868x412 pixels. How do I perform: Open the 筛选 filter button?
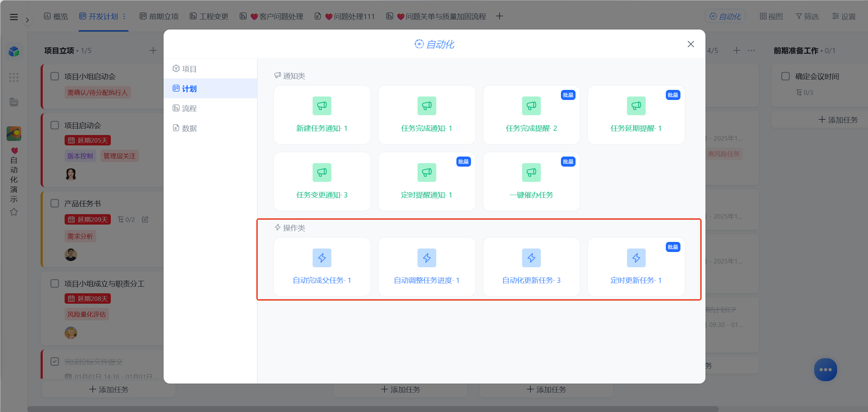[x=807, y=16]
